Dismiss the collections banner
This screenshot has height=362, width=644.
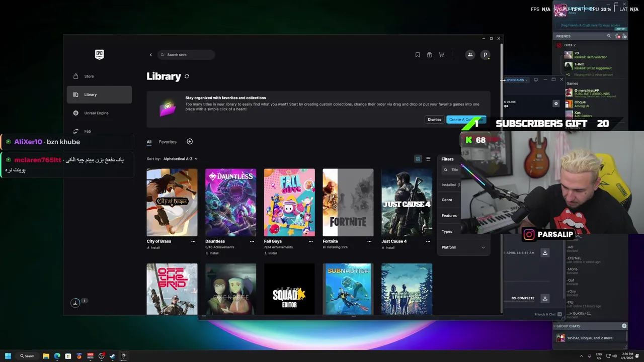click(x=434, y=120)
